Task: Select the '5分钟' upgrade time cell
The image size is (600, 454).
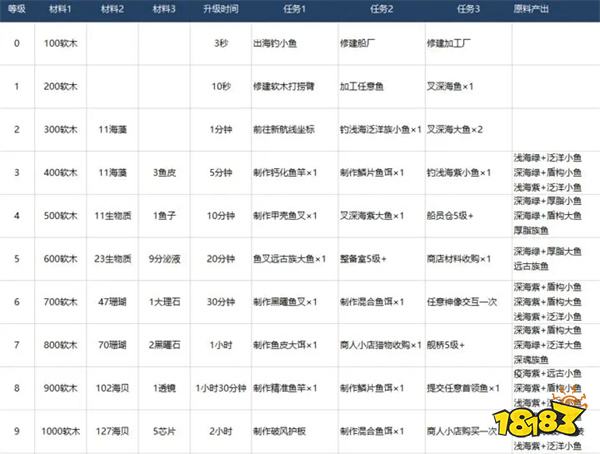Action: pyautogui.click(x=221, y=173)
